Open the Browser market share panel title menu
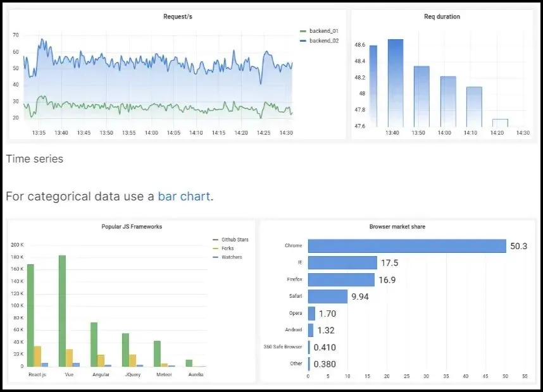The width and height of the screenshot is (543, 392). [397, 226]
